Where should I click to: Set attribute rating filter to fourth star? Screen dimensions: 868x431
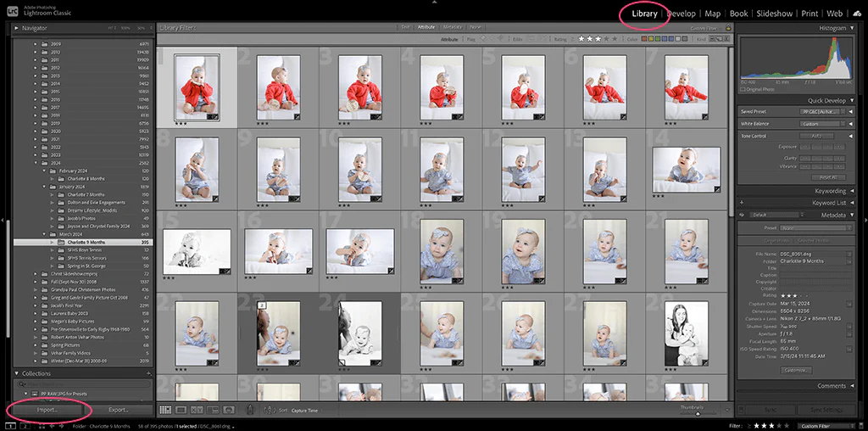pos(606,39)
